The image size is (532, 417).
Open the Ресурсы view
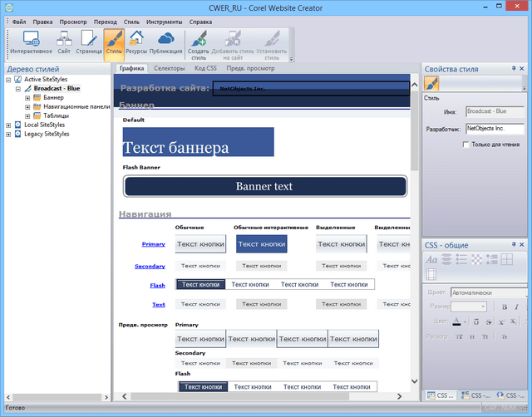(137, 43)
